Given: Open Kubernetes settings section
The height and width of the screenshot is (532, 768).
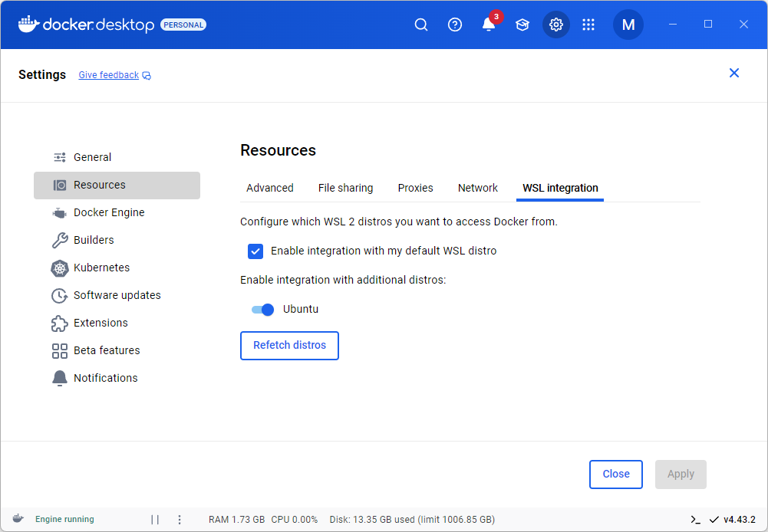Looking at the screenshot, I should click(x=101, y=268).
